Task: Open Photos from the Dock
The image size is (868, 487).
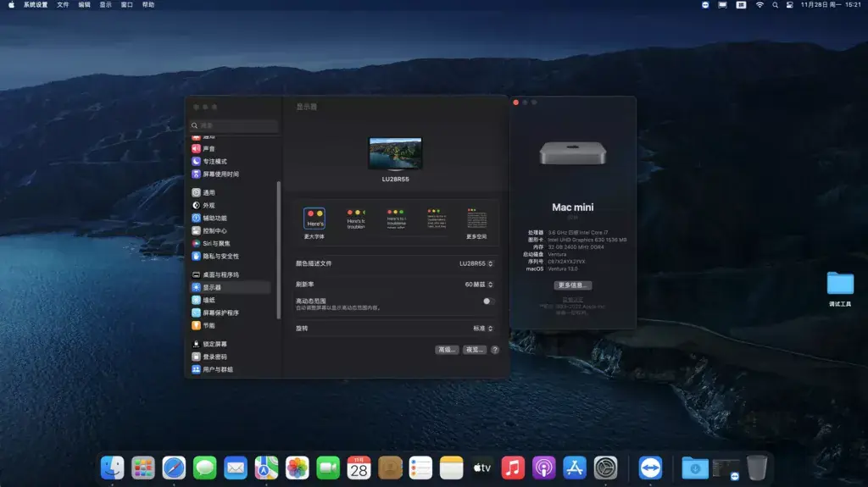Action: (x=298, y=468)
